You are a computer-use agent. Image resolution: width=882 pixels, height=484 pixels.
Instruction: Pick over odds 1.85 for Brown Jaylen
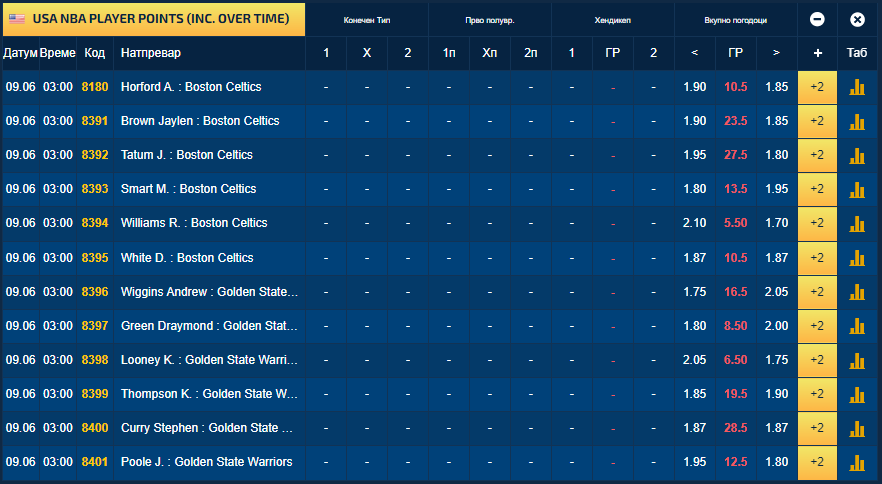(x=776, y=121)
